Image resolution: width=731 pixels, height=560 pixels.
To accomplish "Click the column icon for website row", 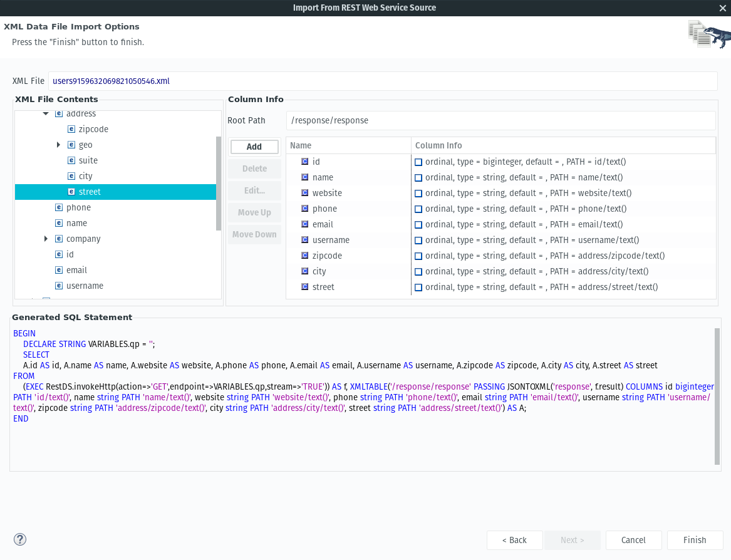I will (x=305, y=192).
